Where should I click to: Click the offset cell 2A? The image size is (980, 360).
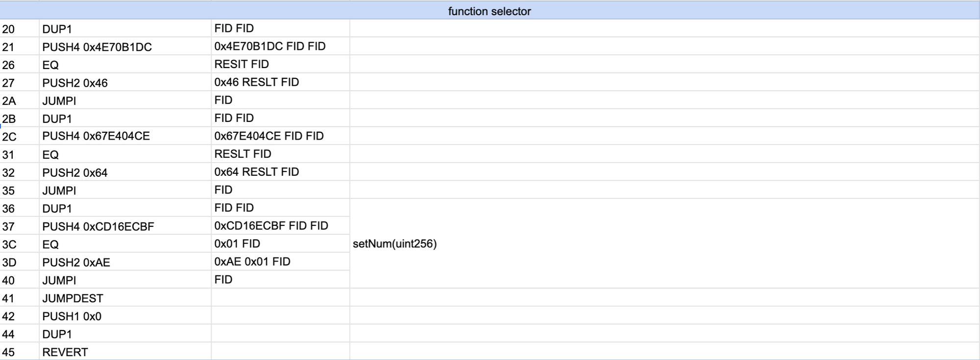click(20, 100)
